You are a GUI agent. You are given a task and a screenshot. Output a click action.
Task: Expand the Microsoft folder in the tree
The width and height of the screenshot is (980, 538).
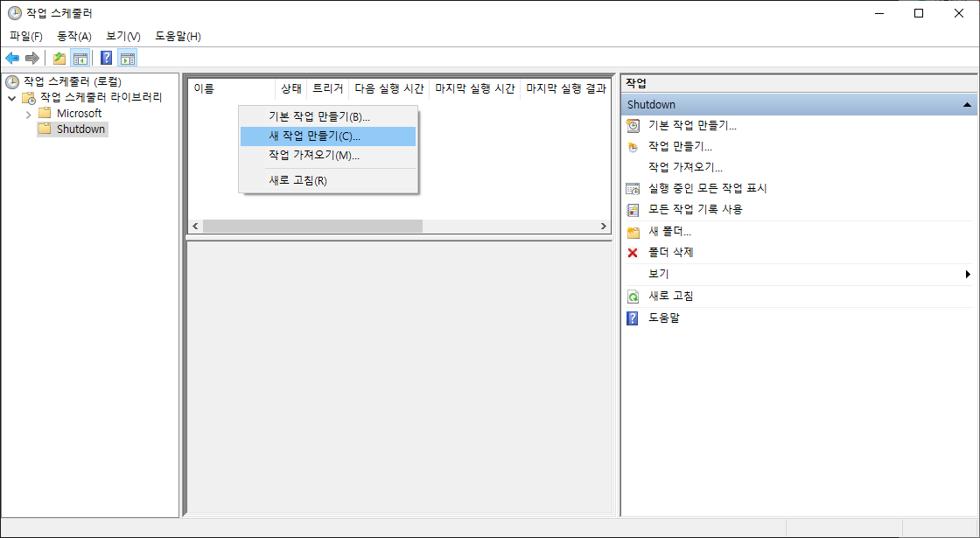click(27, 112)
